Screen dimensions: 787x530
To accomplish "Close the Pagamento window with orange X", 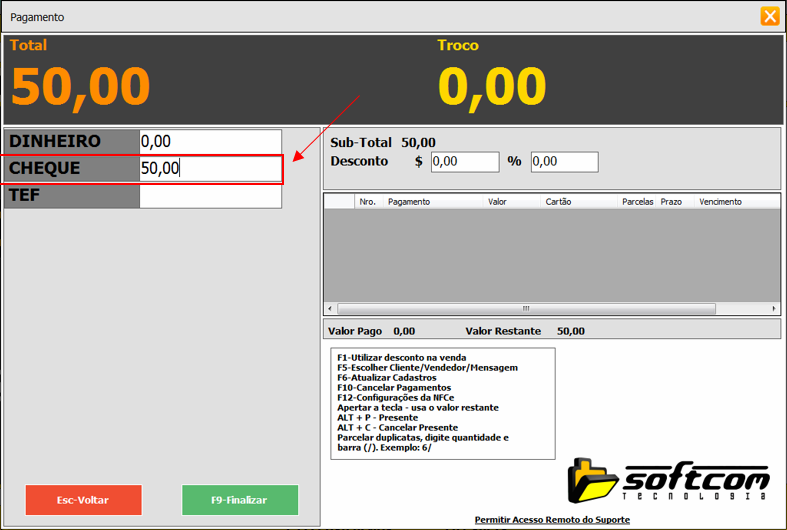I will (x=769, y=16).
